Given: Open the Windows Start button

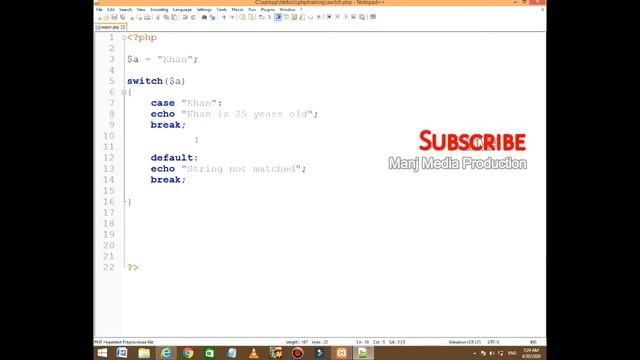Looking at the screenshot, I should point(102,353).
